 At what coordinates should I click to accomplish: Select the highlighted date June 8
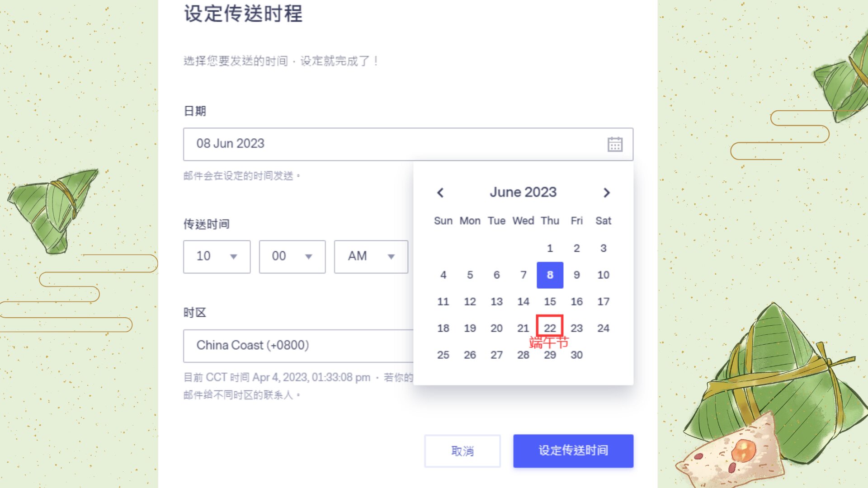(x=550, y=275)
